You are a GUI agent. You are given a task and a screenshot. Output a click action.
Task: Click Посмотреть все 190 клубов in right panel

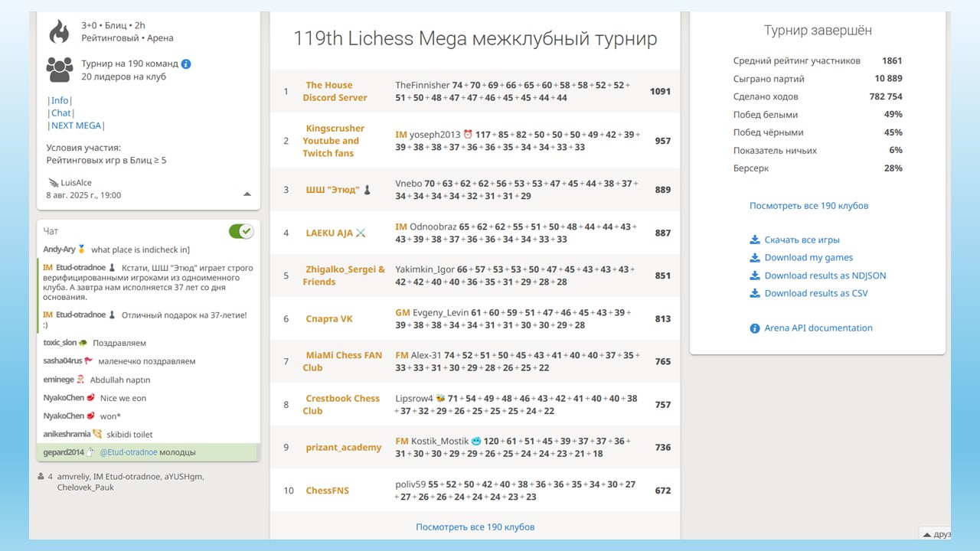(x=808, y=205)
